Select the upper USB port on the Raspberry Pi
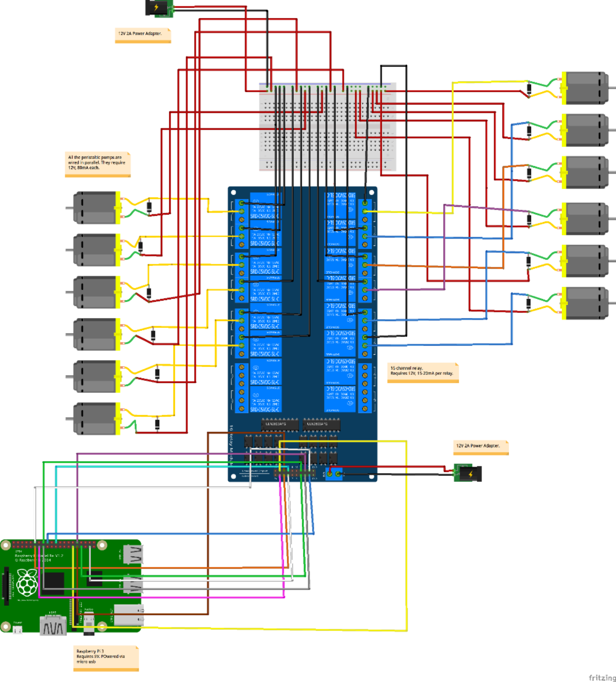Screen dimensions: 616x682 pos(133,555)
